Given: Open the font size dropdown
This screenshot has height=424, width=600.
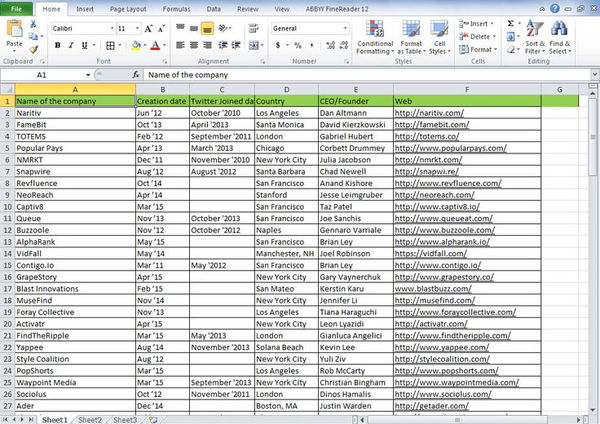Looking at the screenshot, I should pyautogui.click(x=137, y=29).
